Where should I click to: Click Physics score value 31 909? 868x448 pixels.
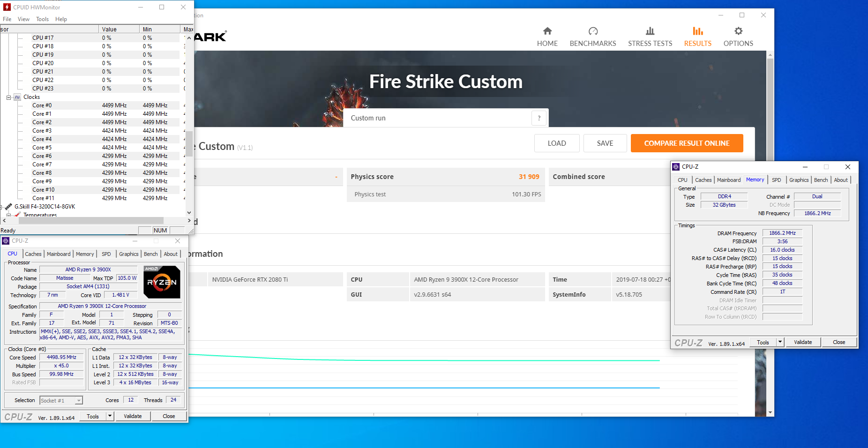[x=529, y=177]
